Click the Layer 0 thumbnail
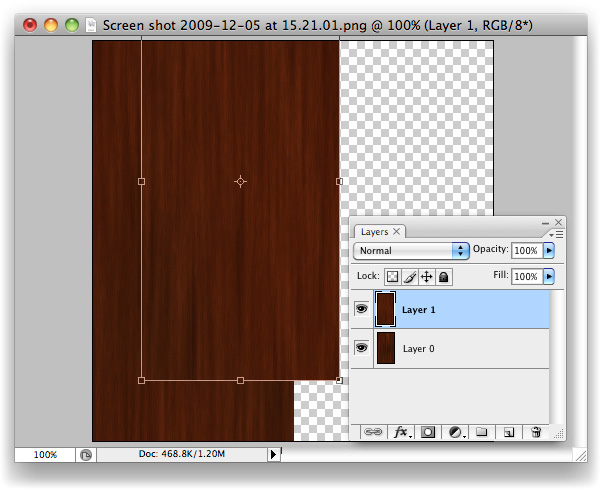The height and width of the screenshot is (489, 600). (385, 348)
